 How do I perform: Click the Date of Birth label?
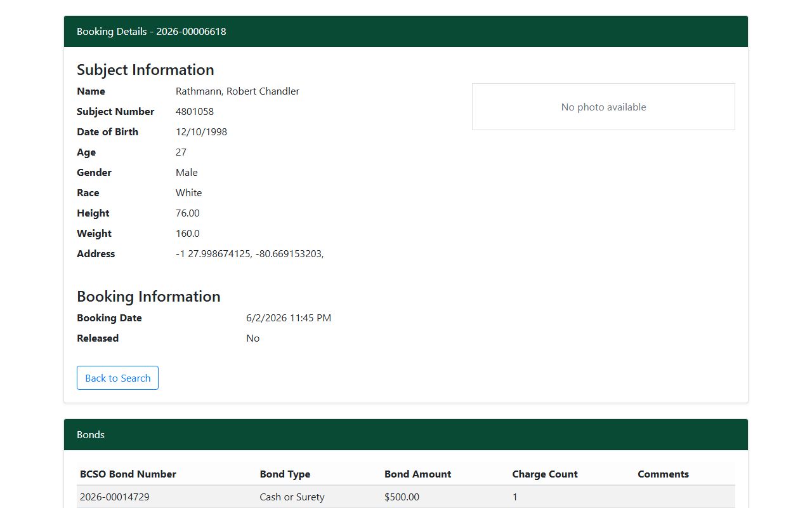(x=107, y=132)
